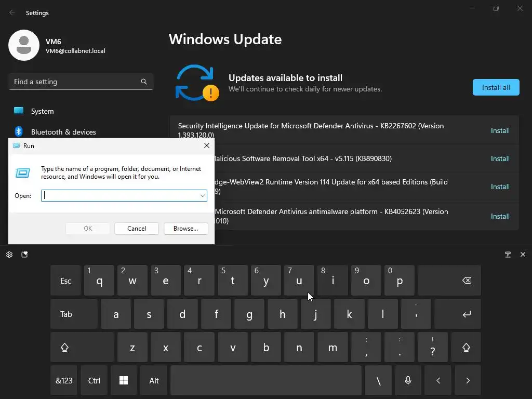Tap the z key
The height and width of the screenshot is (399, 532).
[132, 348]
